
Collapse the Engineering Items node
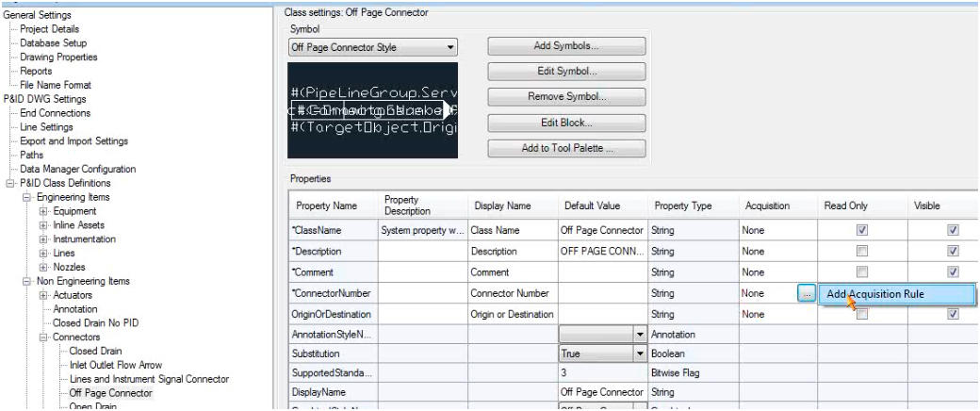(x=27, y=198)
